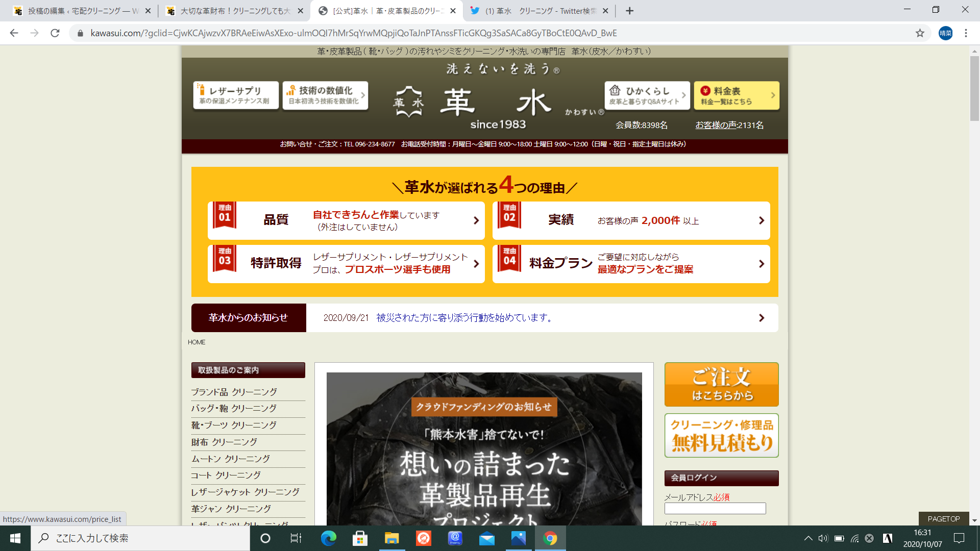Close the Twitter 革水 search tab
This screenshot has width=980, height=551.
point(605,11)
